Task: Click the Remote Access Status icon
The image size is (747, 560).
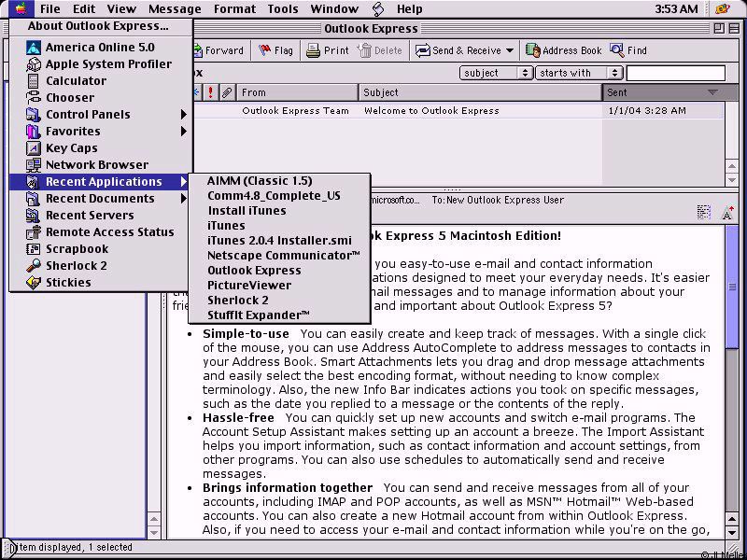Action: coord(34,231)
